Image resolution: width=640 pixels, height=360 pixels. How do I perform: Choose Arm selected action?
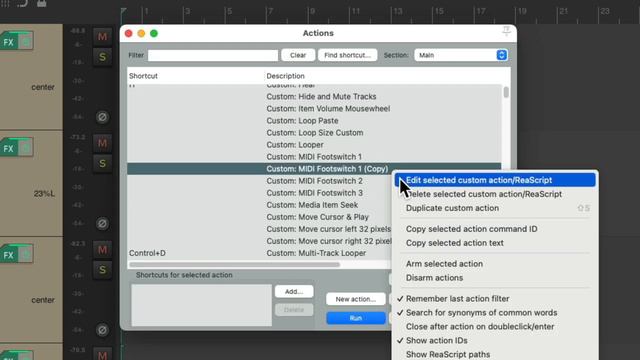[495, 264]
